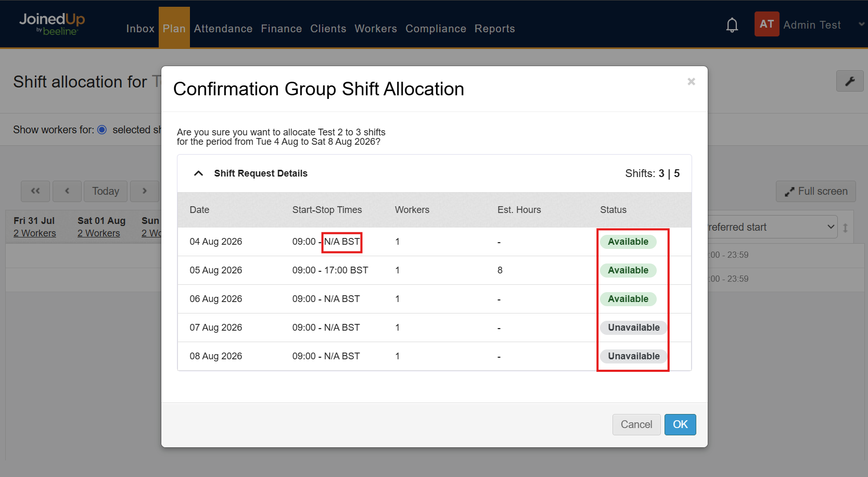The width and height of the screenshot is (868, 477).
Task: Enter Full screen mode
Action: (x=816, y=191)
